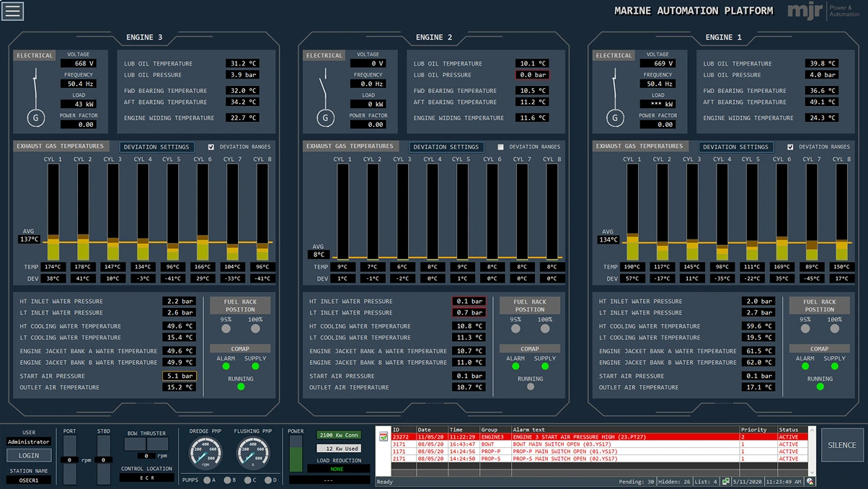This screenshot has width=868, height=489.
Task: Click the Flushing PMP gauge
Action: [x=252, y=454]
